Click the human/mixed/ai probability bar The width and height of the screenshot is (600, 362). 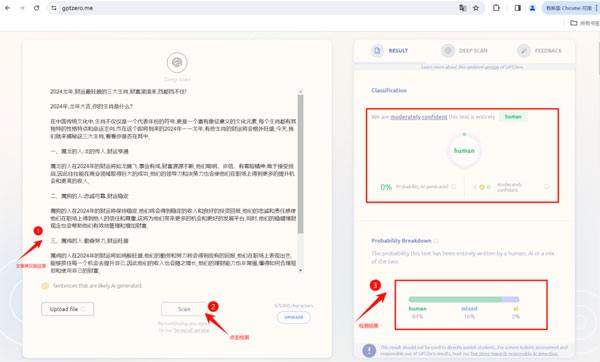464,299
